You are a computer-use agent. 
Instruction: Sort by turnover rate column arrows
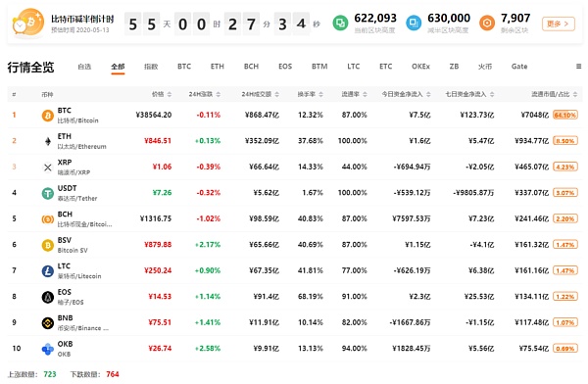pyautogui.click(x=320, y=94)
